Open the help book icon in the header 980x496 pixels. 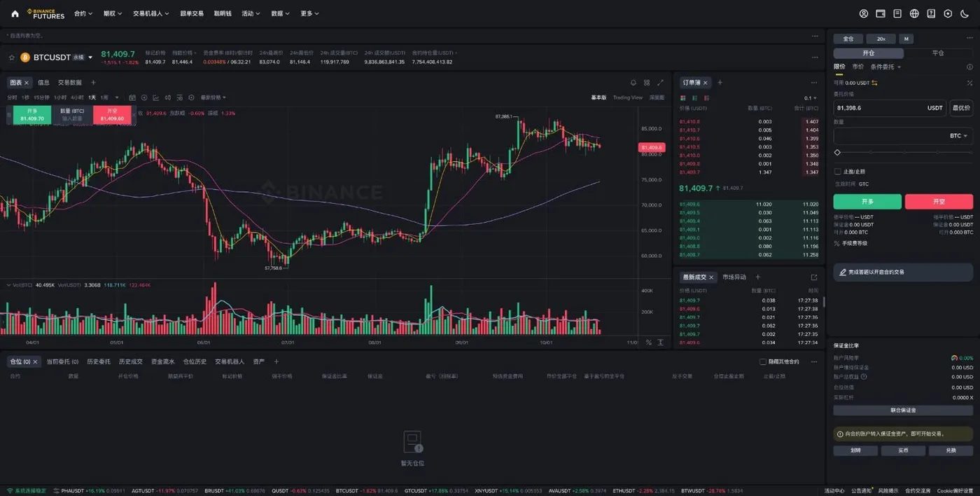pyautogui.click(x=931, y=13)
